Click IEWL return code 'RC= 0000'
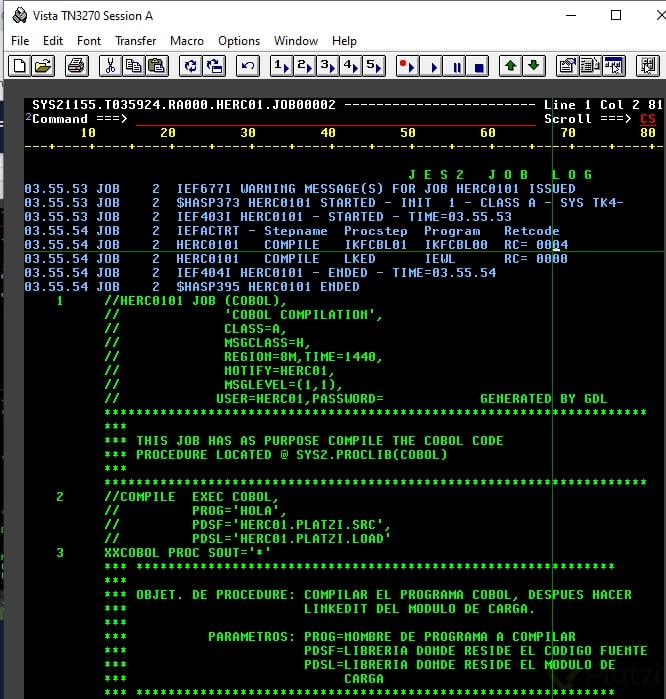The image size is (666, 699). tap(536, 259)
